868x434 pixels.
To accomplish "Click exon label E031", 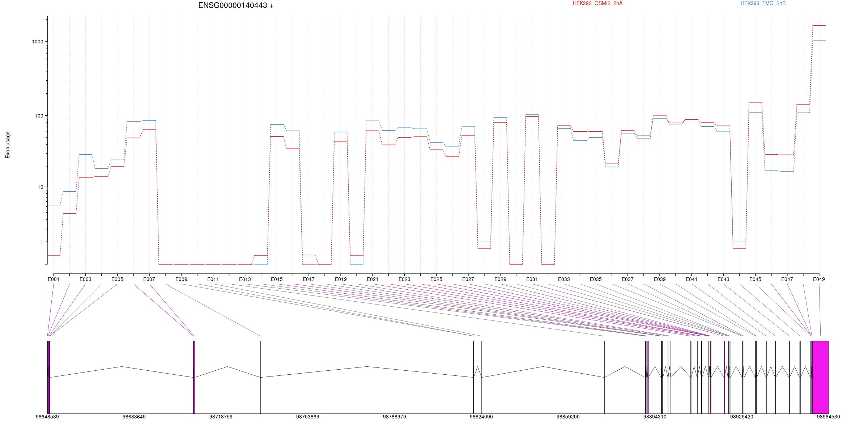I will [532, 279].
